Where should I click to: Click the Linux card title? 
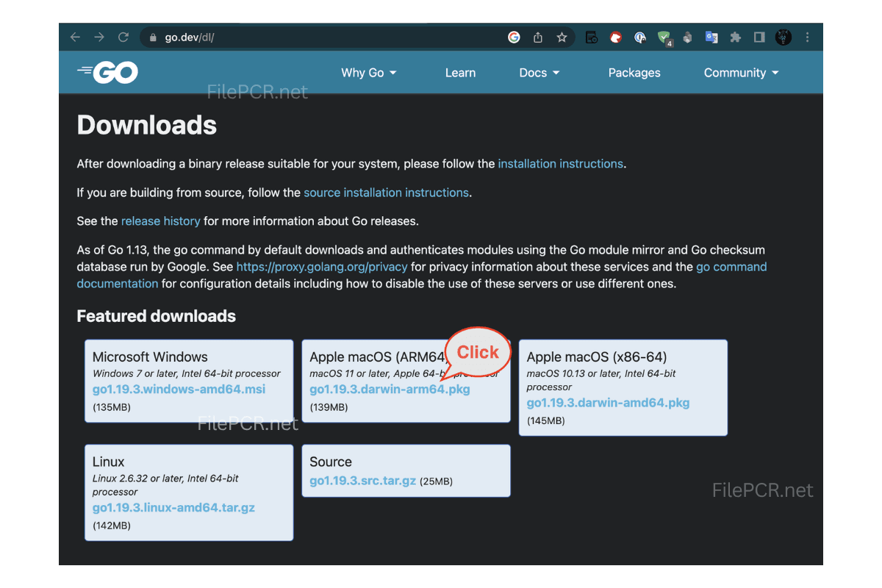109,462
